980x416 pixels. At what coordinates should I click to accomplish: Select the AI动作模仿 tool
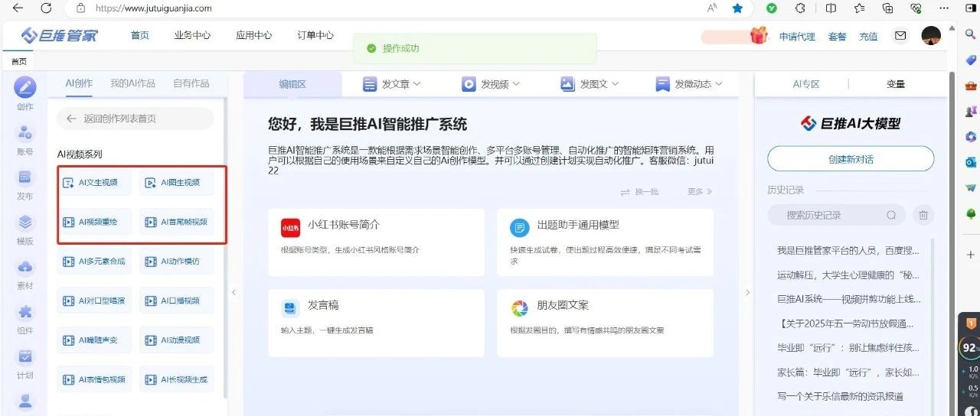(178, 262)
